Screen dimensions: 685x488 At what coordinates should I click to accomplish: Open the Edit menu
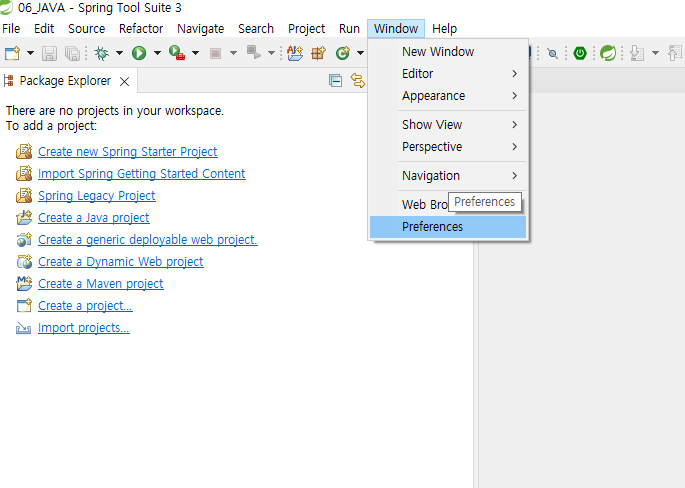[44, 29]
